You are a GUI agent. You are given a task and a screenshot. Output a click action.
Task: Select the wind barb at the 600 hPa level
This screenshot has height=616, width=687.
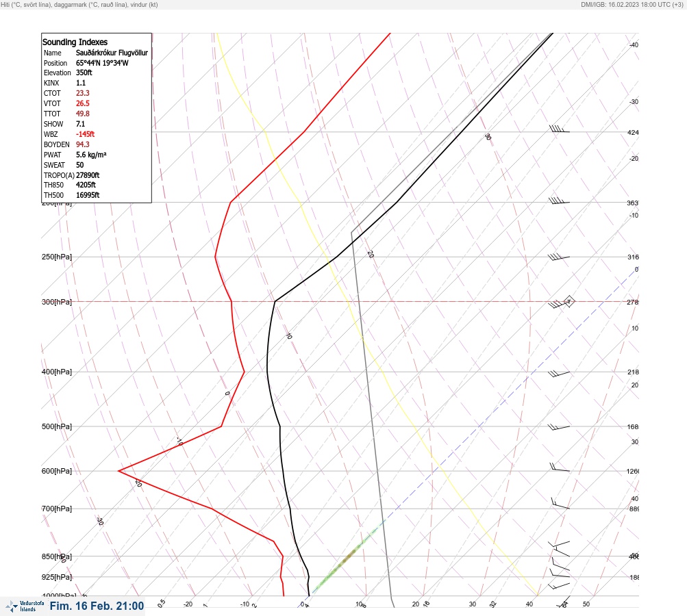560,467
